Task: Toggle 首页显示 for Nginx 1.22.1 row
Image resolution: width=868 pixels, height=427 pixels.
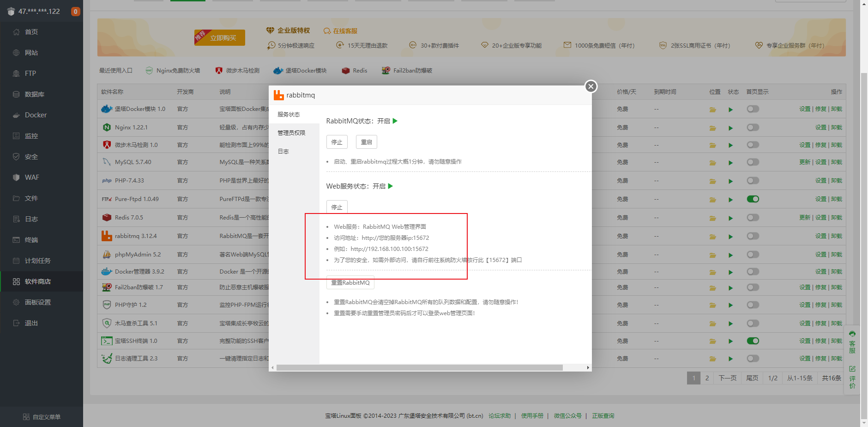Action: [753, 127]
